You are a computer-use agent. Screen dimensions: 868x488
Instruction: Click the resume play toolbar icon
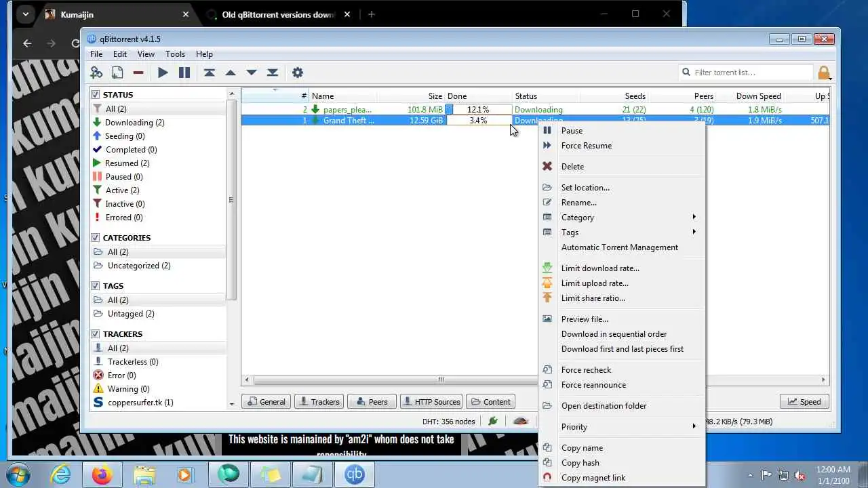tap(163, 73)
